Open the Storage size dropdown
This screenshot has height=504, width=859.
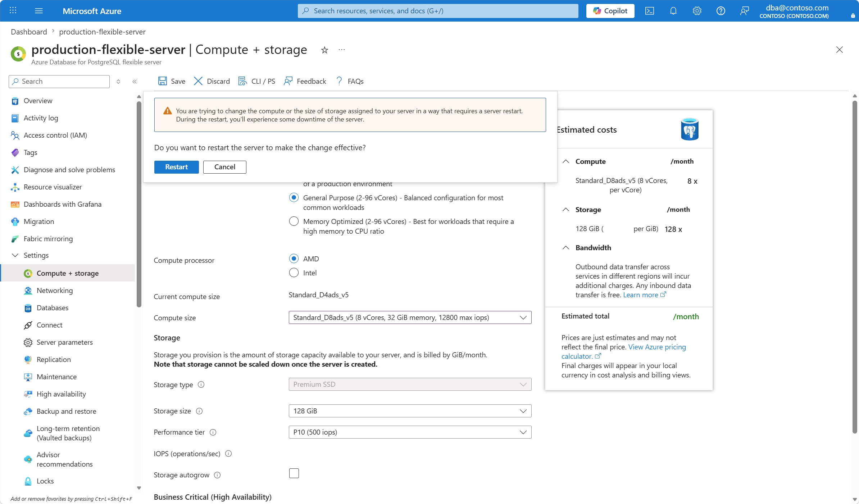(x=410, y=411)
